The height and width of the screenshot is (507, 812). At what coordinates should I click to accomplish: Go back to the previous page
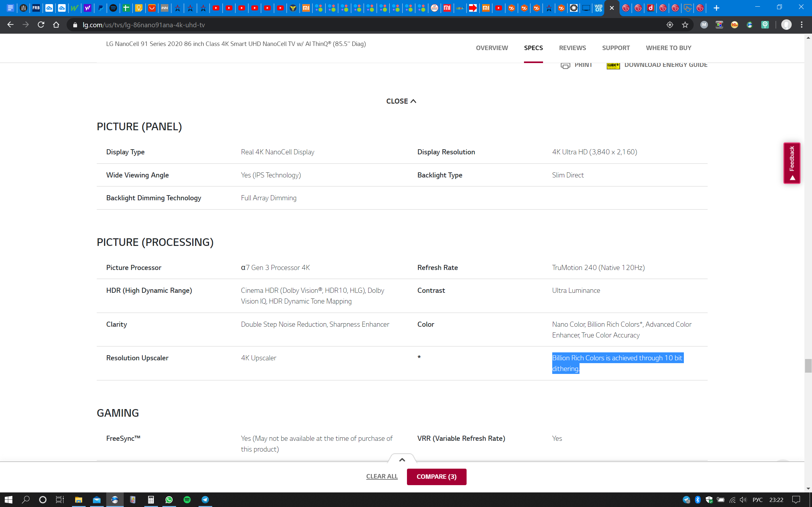click(10, 25)
